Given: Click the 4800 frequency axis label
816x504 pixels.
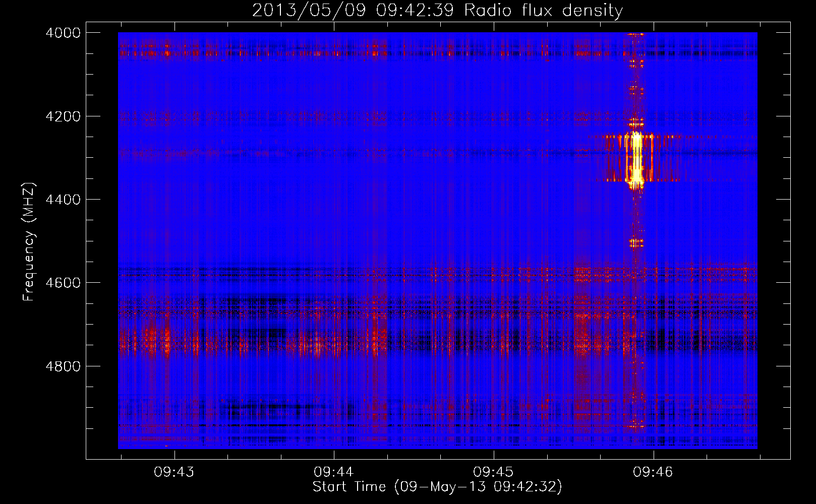Looking at the screenshot, I should click(63, 366).
